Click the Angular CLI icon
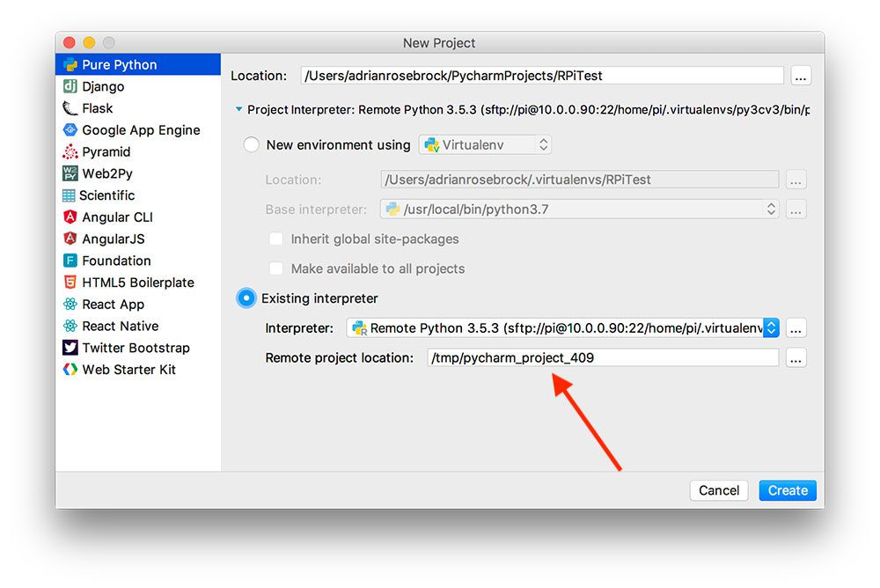The width and height of the screenshot is (880, 588). pyautogui.click(x=70, y=217)
